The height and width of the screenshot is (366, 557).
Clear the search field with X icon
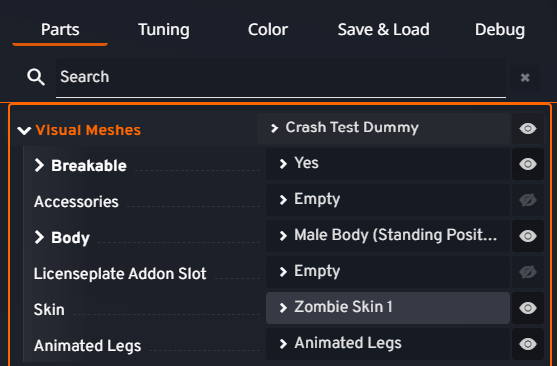click(525, 77)
